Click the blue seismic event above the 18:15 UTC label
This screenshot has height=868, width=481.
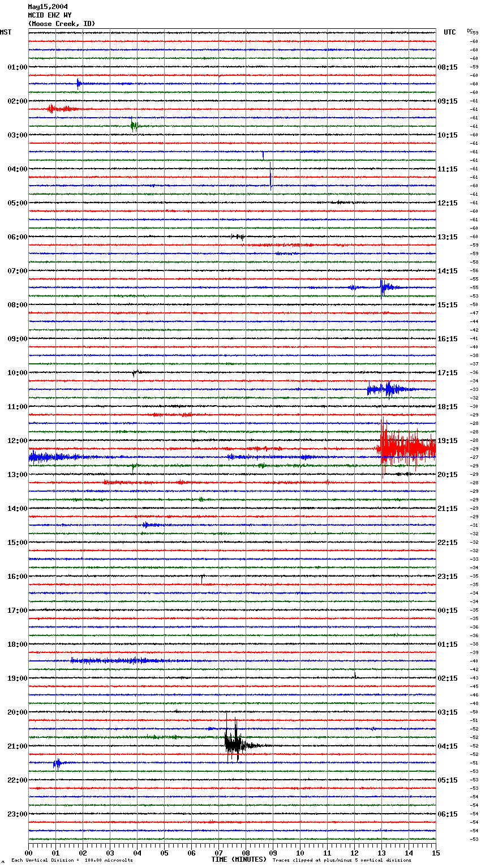(x=390, y=389)
